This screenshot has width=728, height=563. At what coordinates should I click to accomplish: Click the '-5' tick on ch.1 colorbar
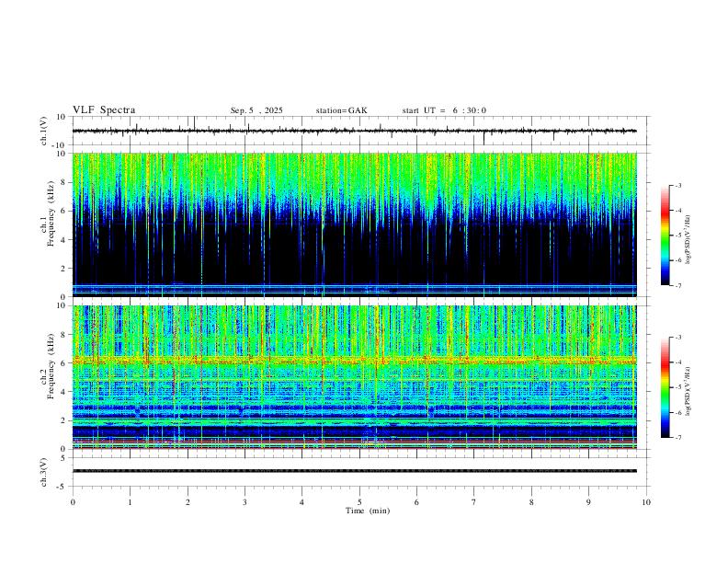(677, 236)
